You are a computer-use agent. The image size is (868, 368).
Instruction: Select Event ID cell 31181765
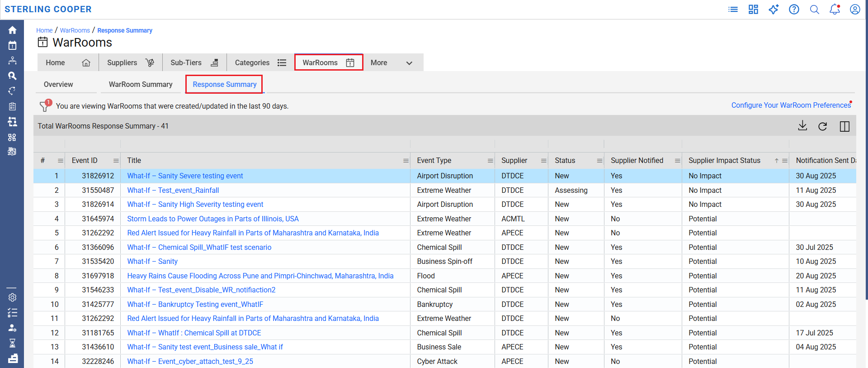coord(93,333)
